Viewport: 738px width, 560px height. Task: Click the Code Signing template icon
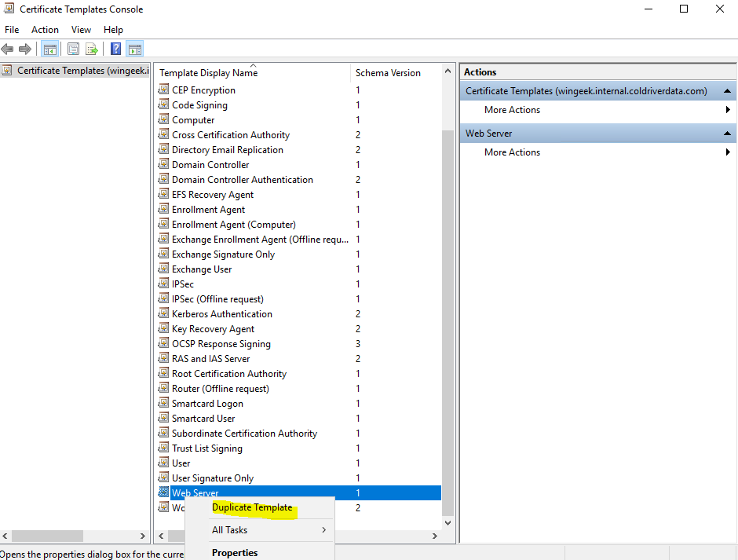tap(163, 104)
